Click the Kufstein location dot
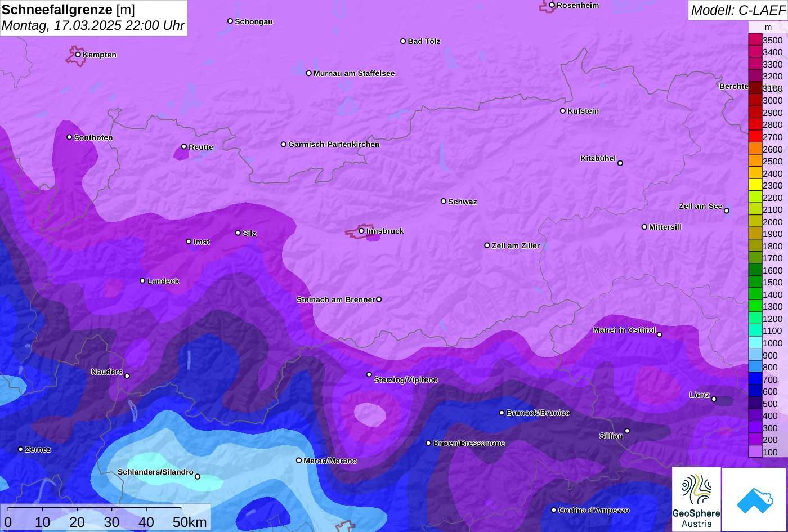Screen dimensions: 788x532 [x=563, y=111]
